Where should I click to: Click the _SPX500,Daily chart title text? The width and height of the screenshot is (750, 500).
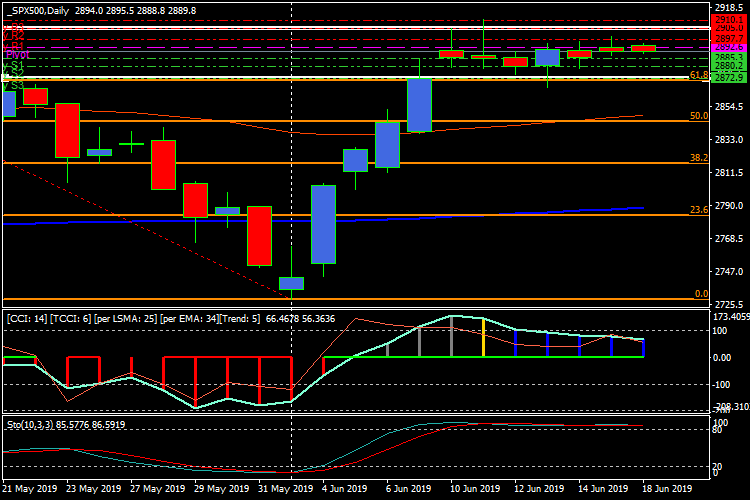38,10
